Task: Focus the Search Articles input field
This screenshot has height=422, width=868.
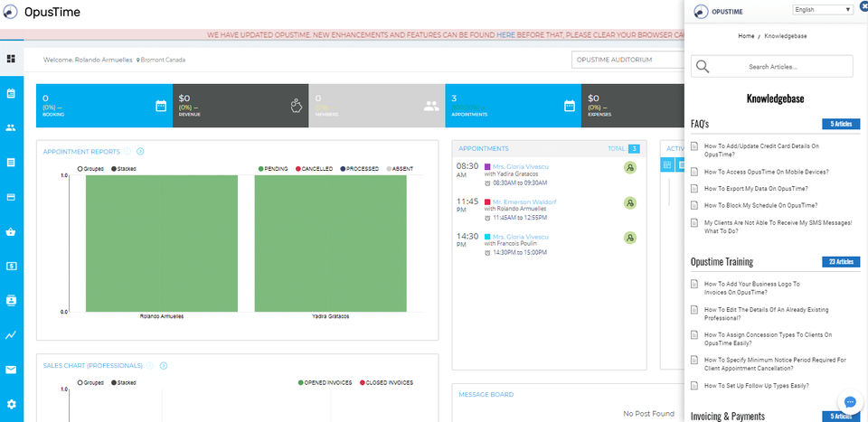Action: coord(771,66)
